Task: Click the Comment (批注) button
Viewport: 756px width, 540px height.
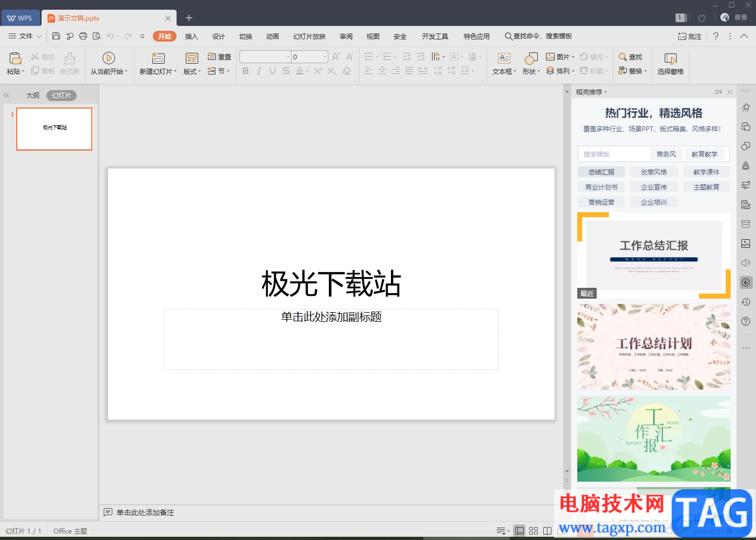Action: [x=690, y=36]
